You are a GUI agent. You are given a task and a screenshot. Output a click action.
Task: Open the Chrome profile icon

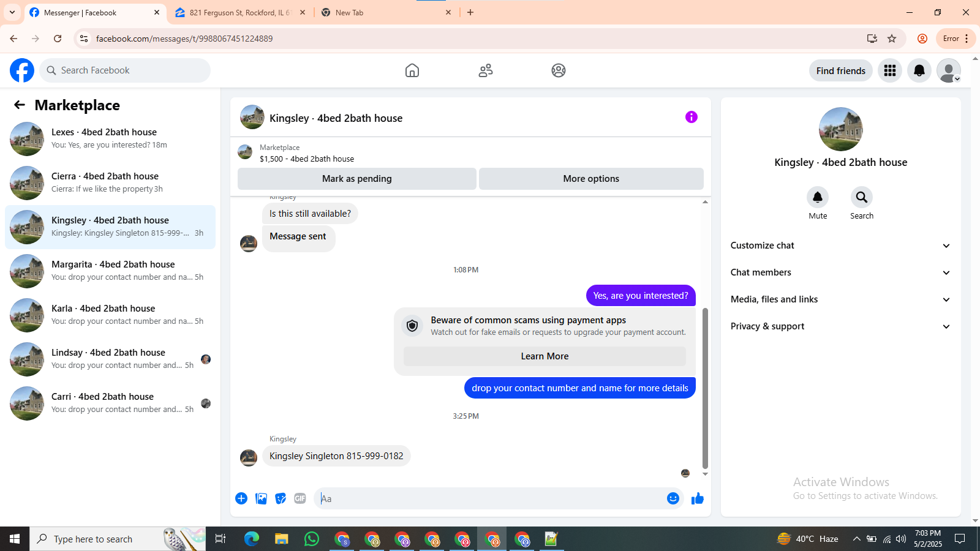tap(922, 39)
